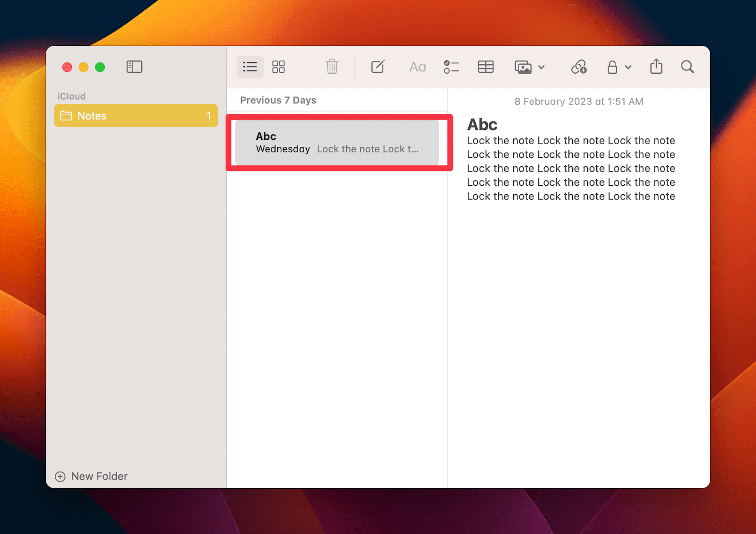The image size is (756, 534).
Task: Share the note via share icon
Action: pos(656,66)
